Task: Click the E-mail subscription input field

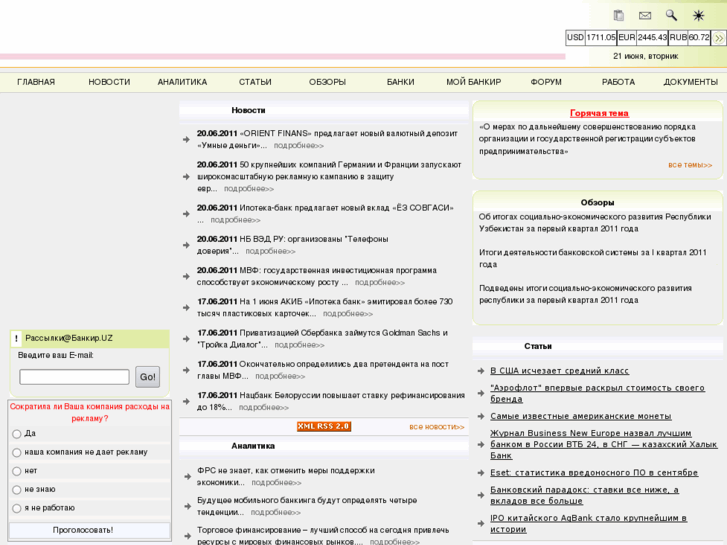Action: tap(74, 377)
